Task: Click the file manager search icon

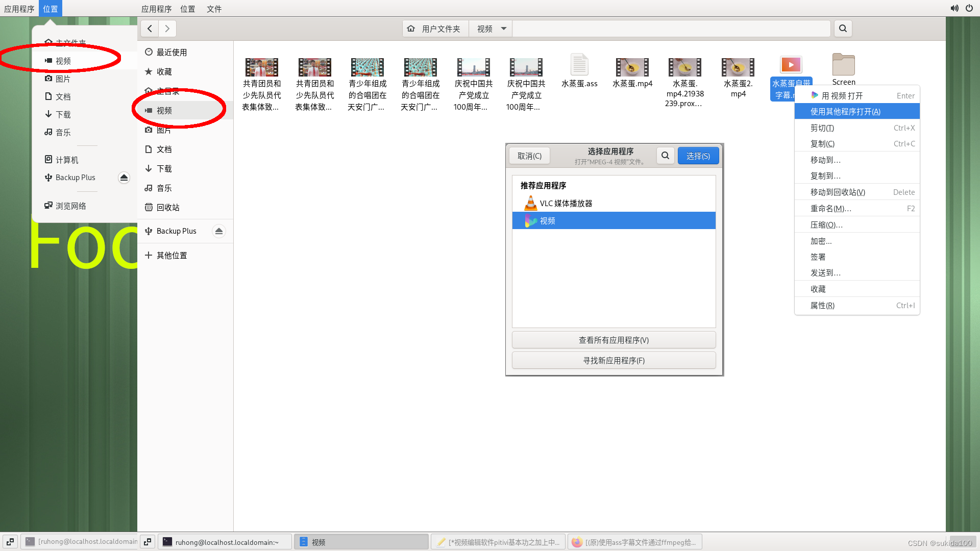Action: tap(843, 29)
